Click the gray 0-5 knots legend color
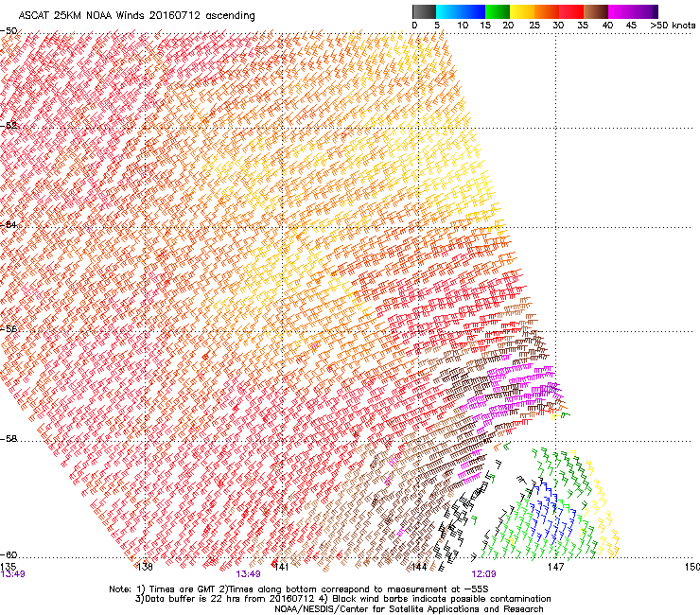This screenshot has width=700, height=615. 424,11
